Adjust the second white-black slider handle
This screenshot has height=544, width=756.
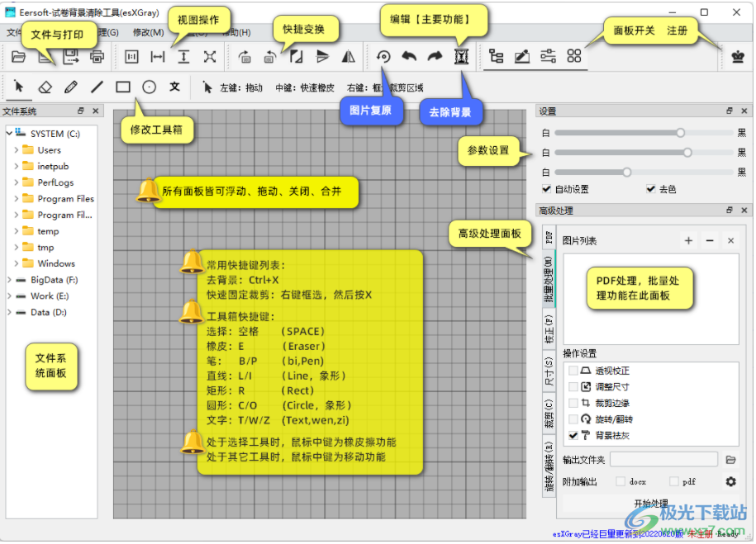coord(687,152)
